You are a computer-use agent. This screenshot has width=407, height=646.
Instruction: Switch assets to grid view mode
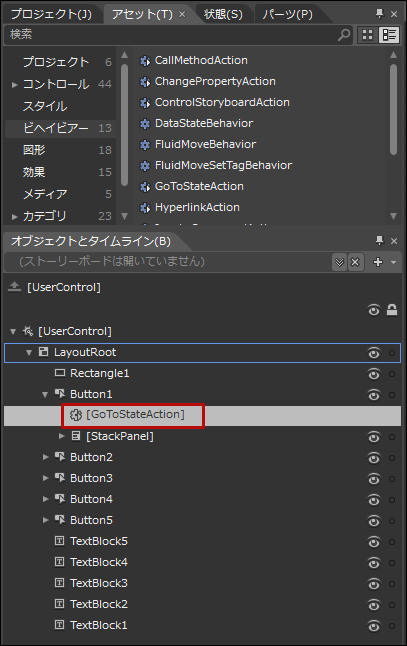[x=367, y=35]
